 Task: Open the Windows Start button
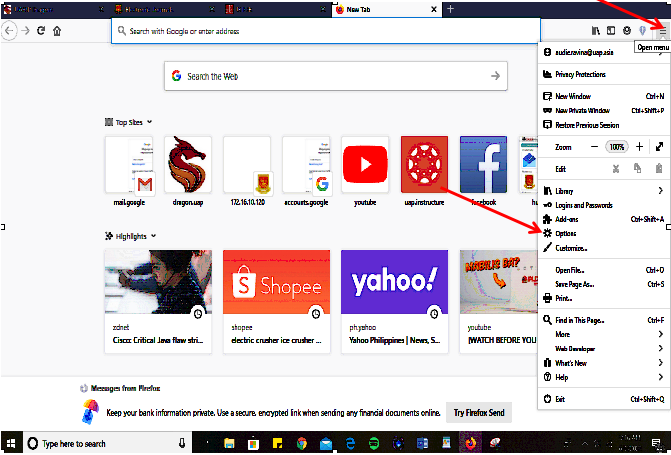coord(12,443)
